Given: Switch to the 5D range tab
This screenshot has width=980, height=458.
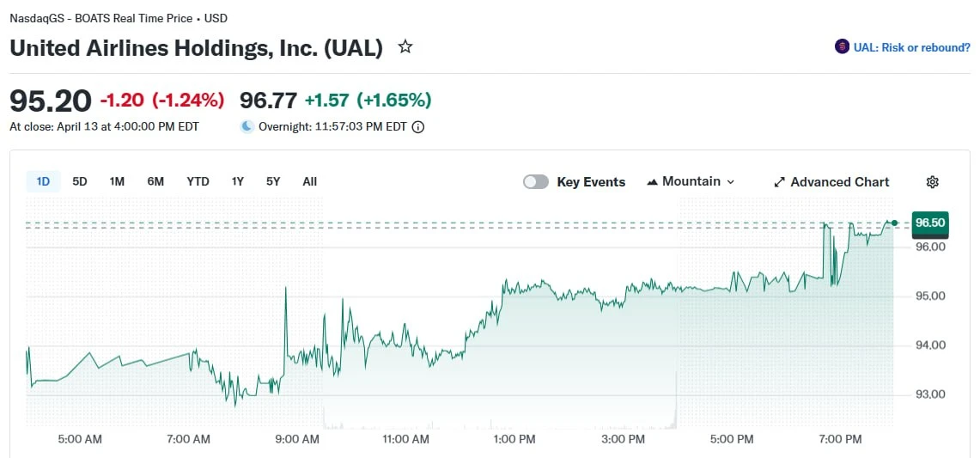Looking at the screenshot, I should pos(79,182).
